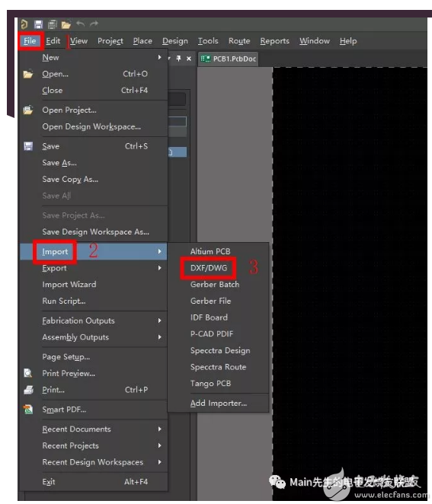Select Specctra Design import option
This screenshot has width=432, height=504.
click(x=218, y=350)
